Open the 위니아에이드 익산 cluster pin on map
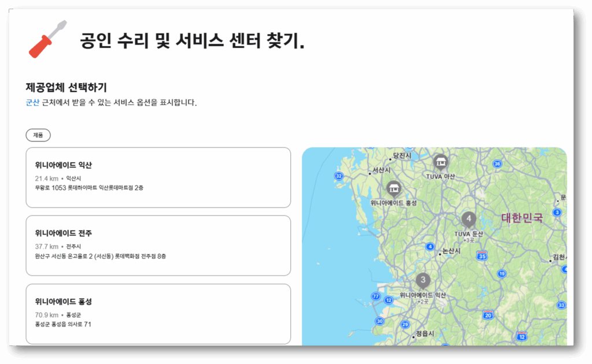 (x=423, y=281)
